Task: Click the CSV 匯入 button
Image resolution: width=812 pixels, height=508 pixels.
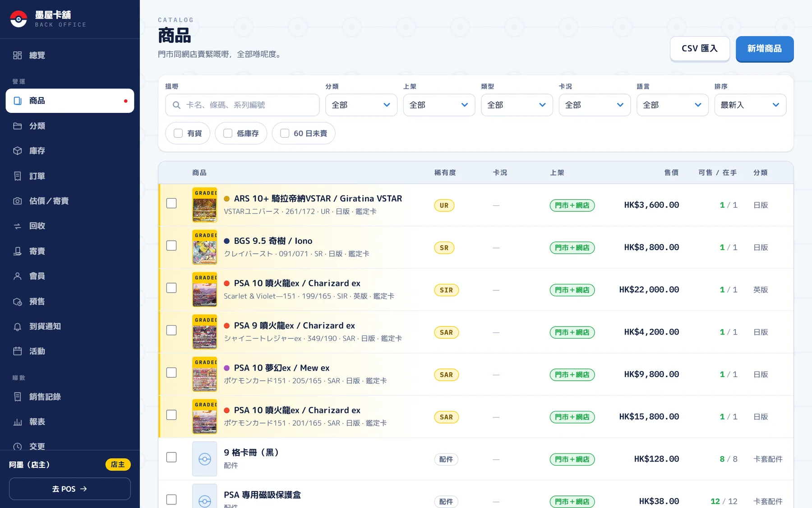Action: [x=700, y=49]
